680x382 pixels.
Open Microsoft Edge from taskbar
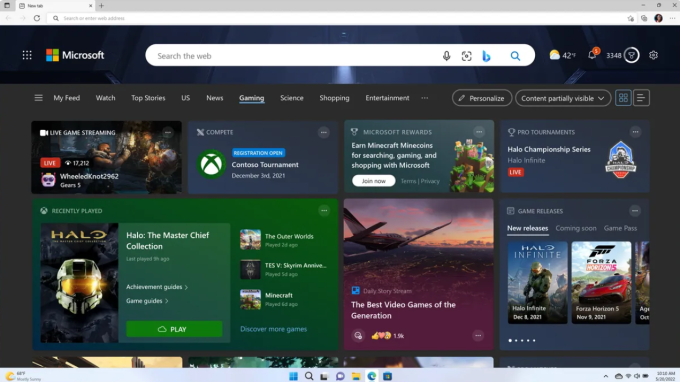pyautogui.click(x=372, y=376)
